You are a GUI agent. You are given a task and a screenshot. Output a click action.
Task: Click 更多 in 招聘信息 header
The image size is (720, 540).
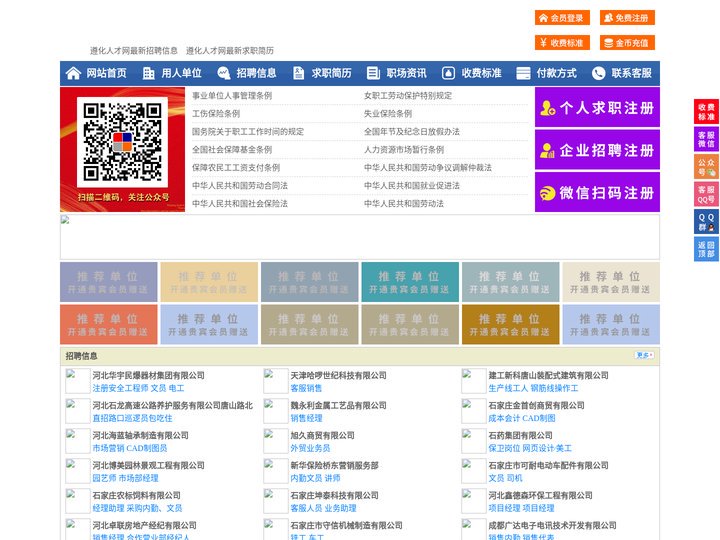pyautogui.click(x=644, y=355)
